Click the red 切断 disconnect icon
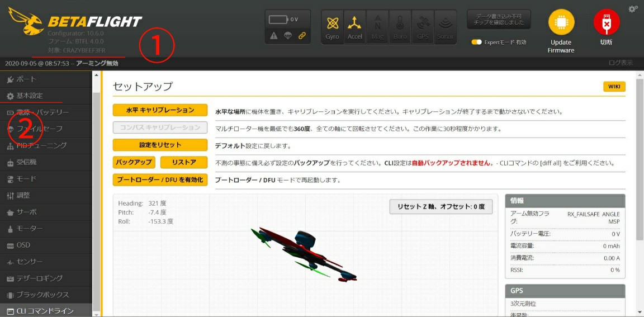The width and height of the screenshot is (644, 317). [607, 22]
